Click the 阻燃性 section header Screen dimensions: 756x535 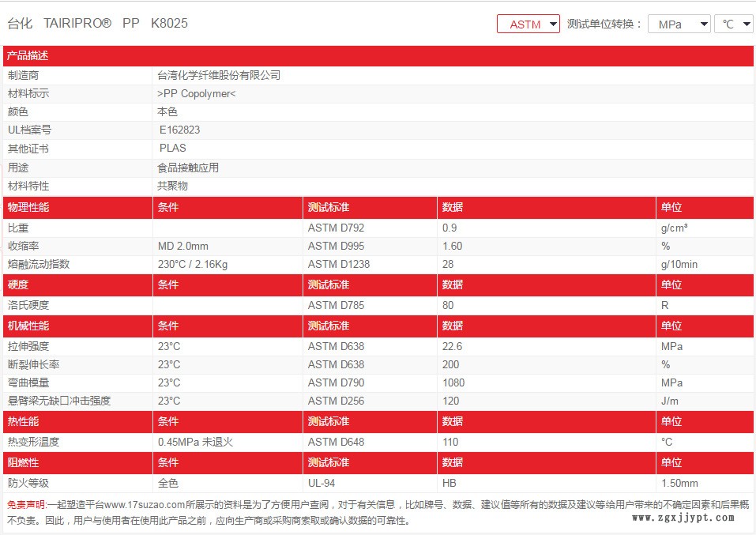(x=23, y=462)
